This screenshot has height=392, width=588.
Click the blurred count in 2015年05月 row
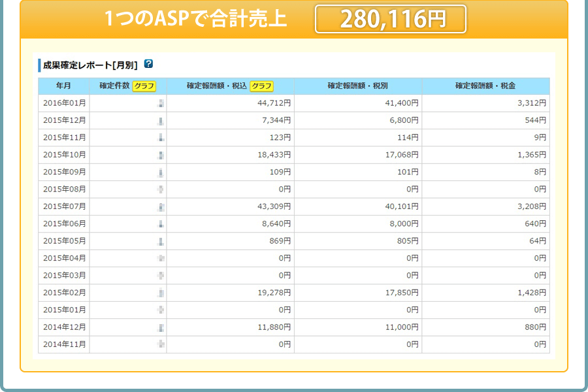point(161,241)
